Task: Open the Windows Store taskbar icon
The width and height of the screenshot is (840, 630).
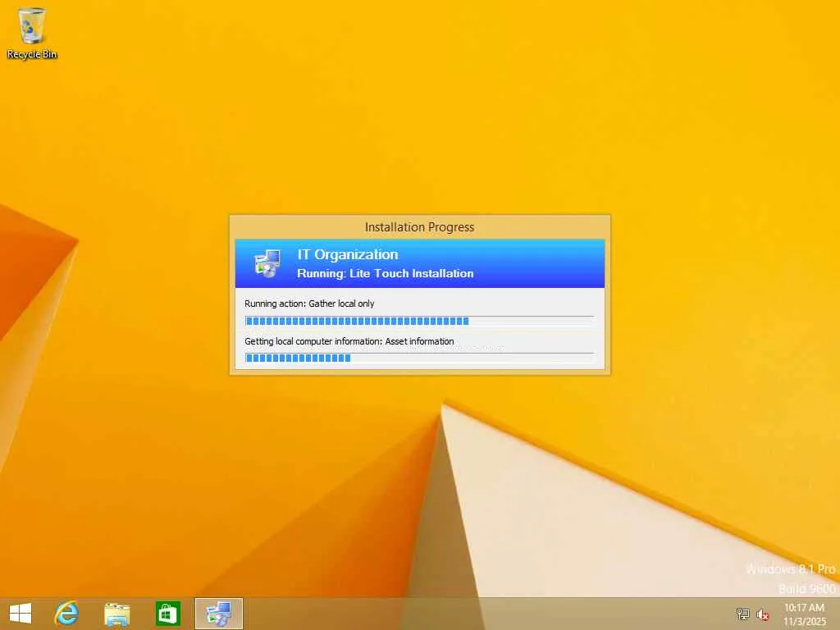Action: click(167, 614)
